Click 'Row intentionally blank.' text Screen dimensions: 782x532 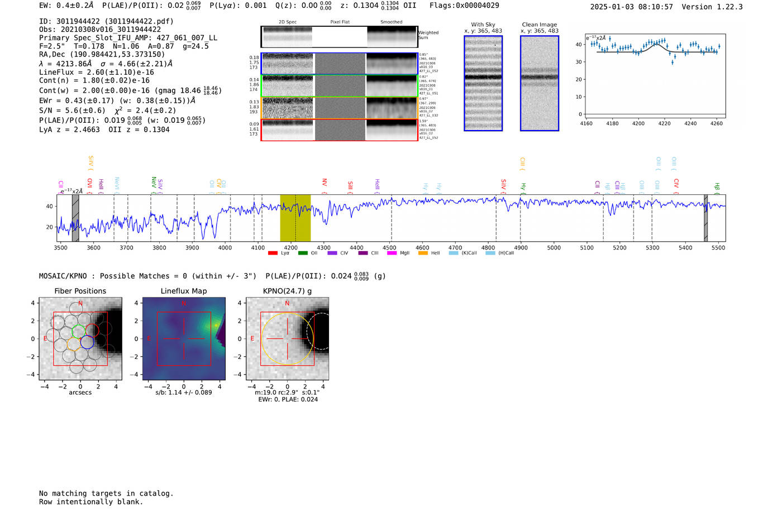(91, 502)
